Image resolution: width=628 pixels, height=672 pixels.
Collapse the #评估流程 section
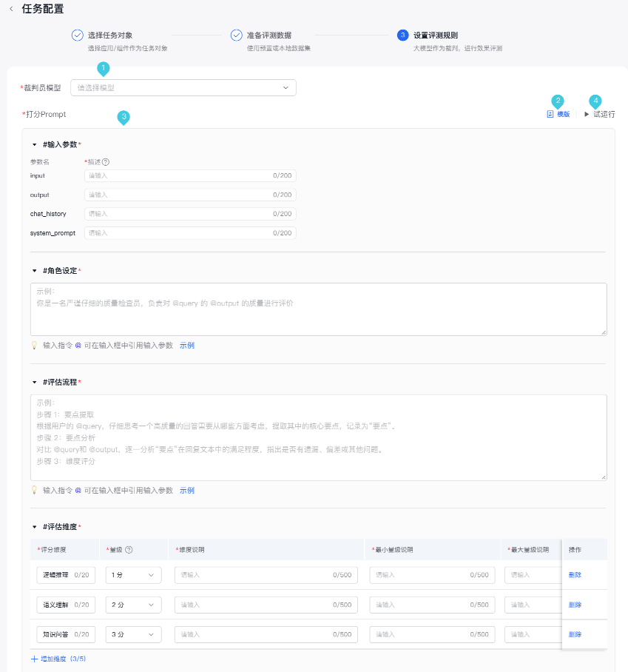coord(34,383)
